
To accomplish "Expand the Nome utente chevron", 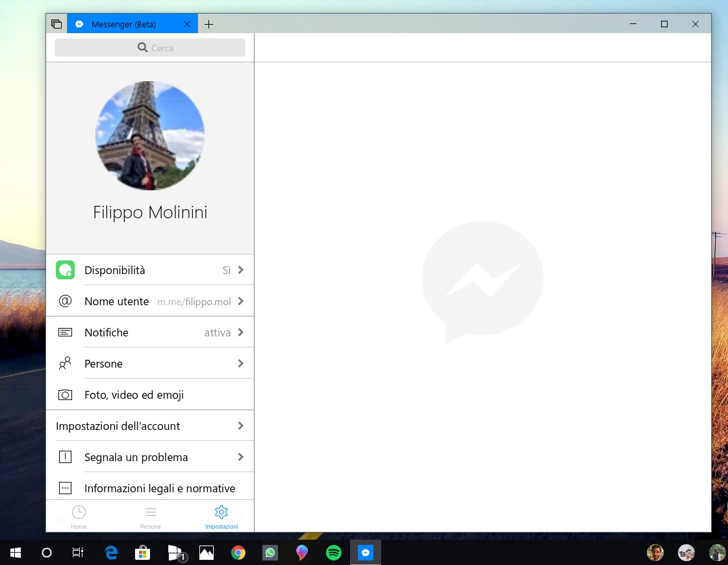I will [x=240, y=301].
